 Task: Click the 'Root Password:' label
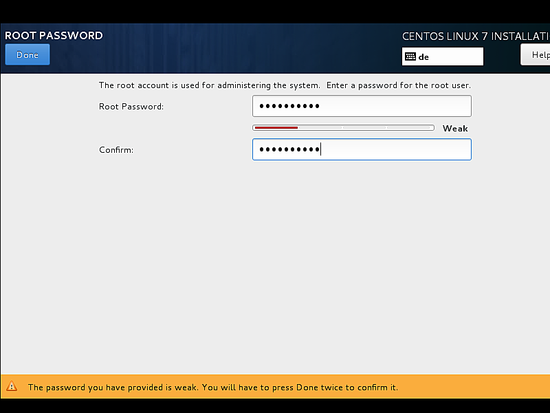coord(131,106)
